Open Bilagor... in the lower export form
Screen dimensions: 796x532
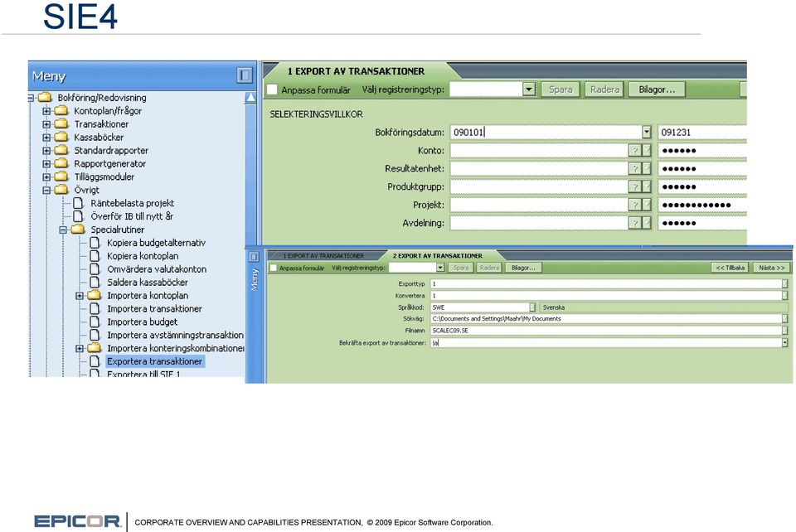click(523, 268)
